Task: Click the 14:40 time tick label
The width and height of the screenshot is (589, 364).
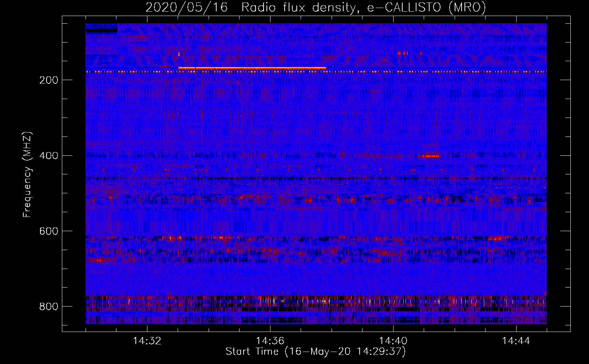Action: 393,341
